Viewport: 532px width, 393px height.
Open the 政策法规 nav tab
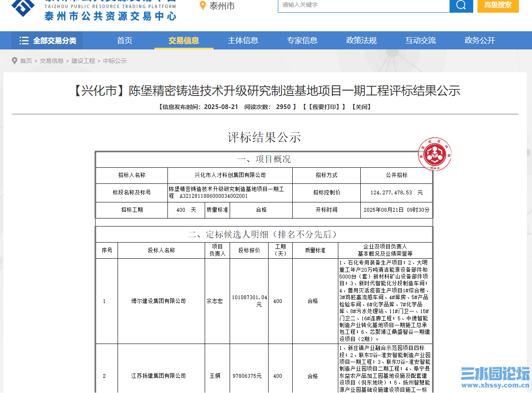[362, 41]
